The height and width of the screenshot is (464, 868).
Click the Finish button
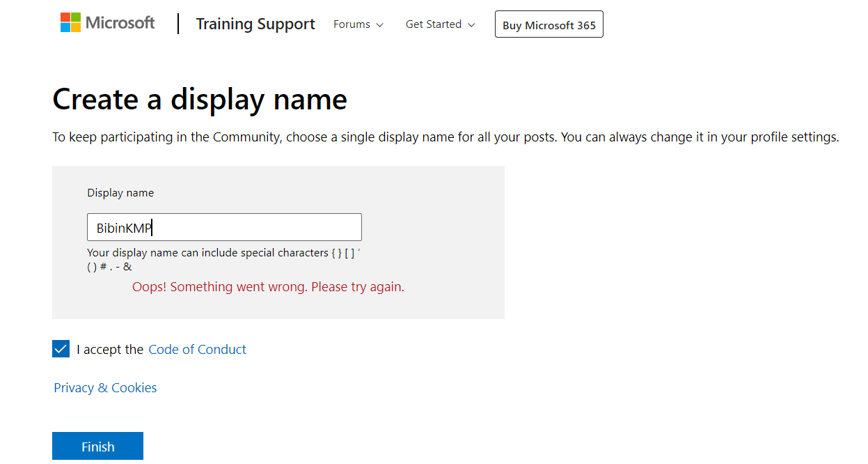(97, 447)
